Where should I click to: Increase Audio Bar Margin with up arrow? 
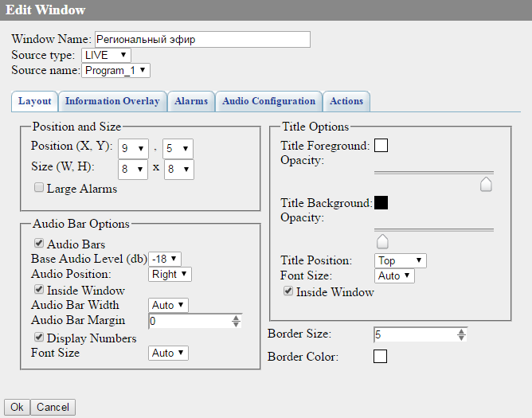pos(237,318)
